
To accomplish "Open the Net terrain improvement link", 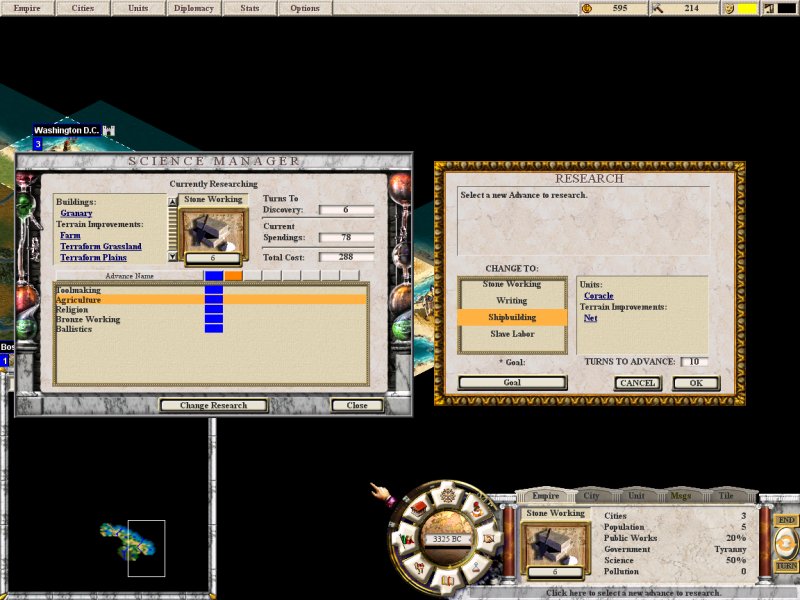I will pos(590,318).
